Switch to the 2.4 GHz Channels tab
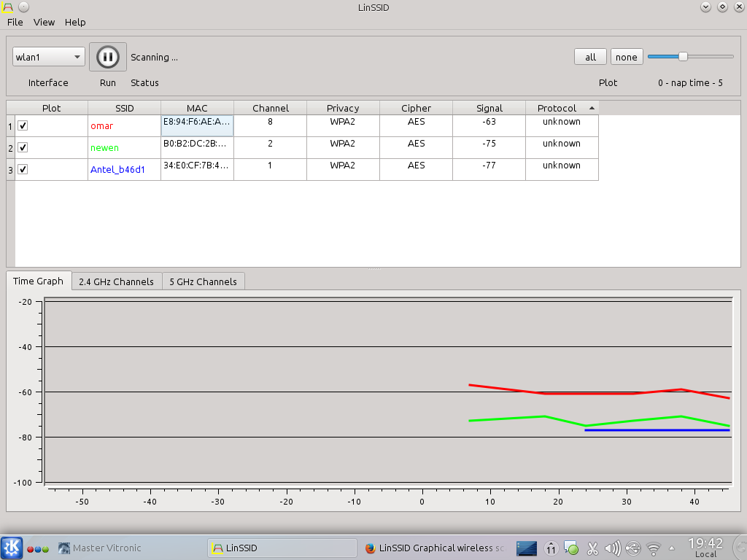This screenshot has height=560, width=747. (x=116, y=281)
